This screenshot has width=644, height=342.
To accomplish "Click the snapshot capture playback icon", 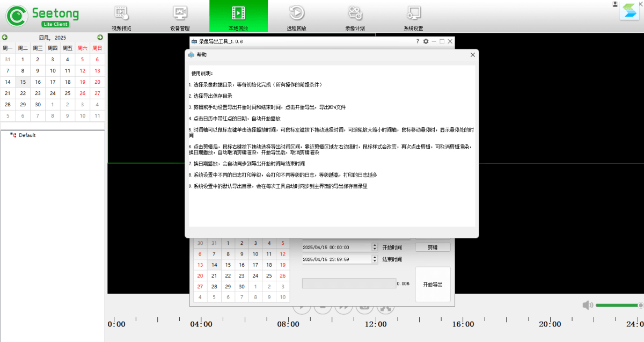I will point(365,309).
